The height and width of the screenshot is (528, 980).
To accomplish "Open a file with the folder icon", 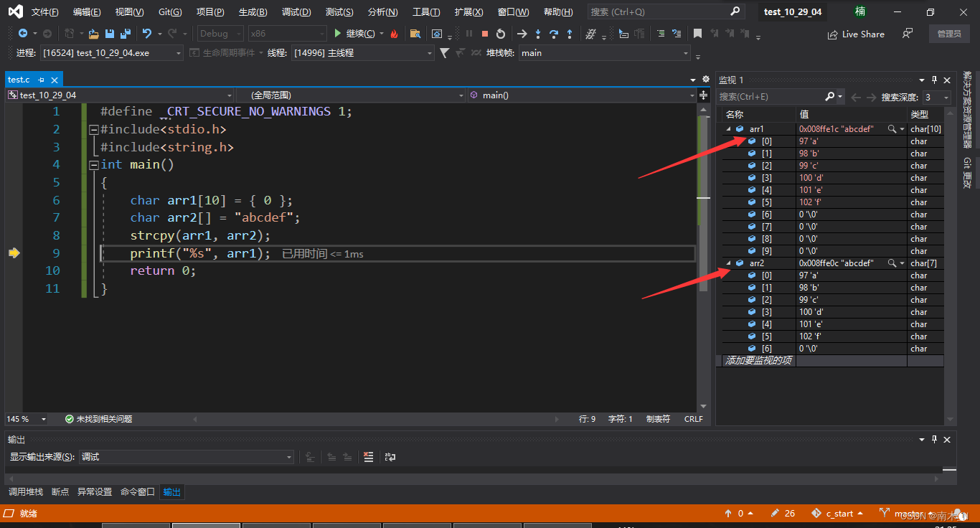I will click(x=94, y=34).
